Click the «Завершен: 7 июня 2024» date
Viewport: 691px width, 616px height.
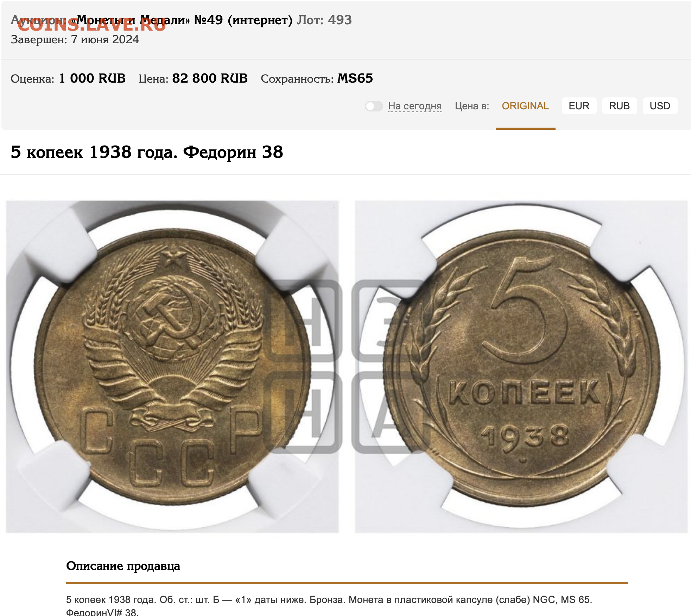point(75,39)
